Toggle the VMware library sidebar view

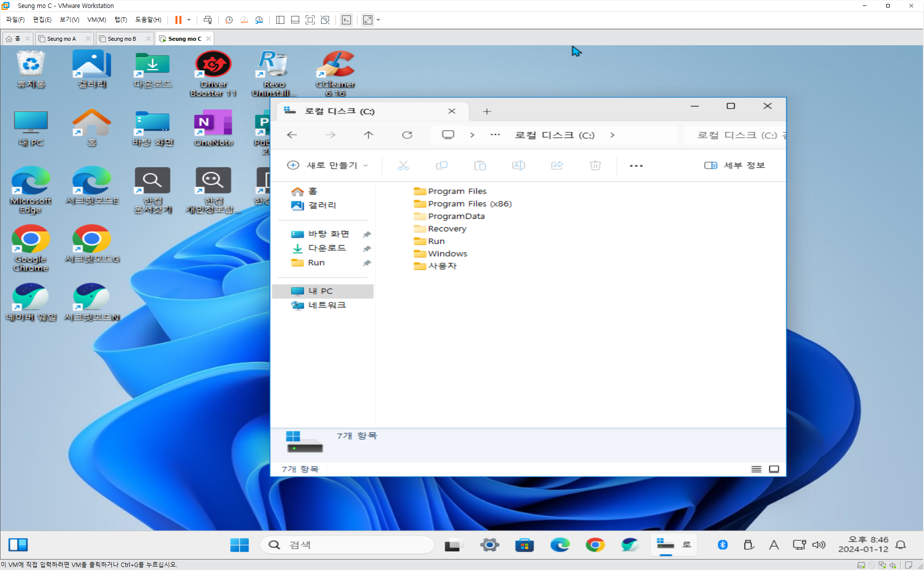tap(280, 20)
